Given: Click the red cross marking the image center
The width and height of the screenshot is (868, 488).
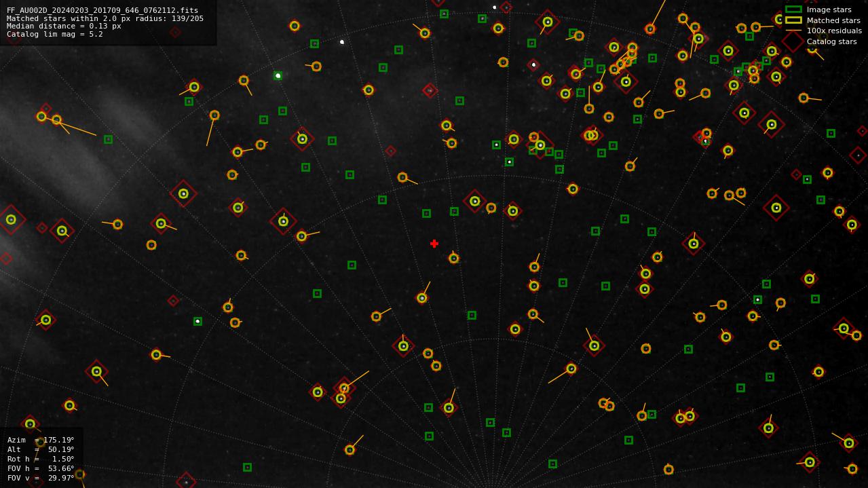Looking at the screenshot, I should click(434, 244).
